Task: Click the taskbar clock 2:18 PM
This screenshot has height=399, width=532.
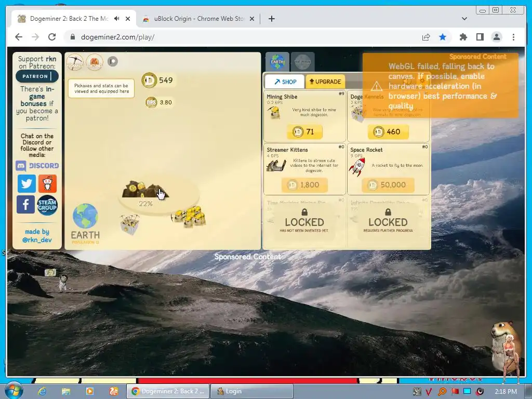Action: [x=506, y=392]
